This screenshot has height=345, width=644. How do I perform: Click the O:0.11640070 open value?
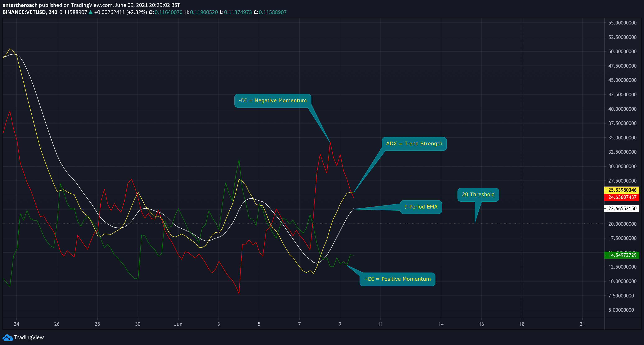(166, 12)
